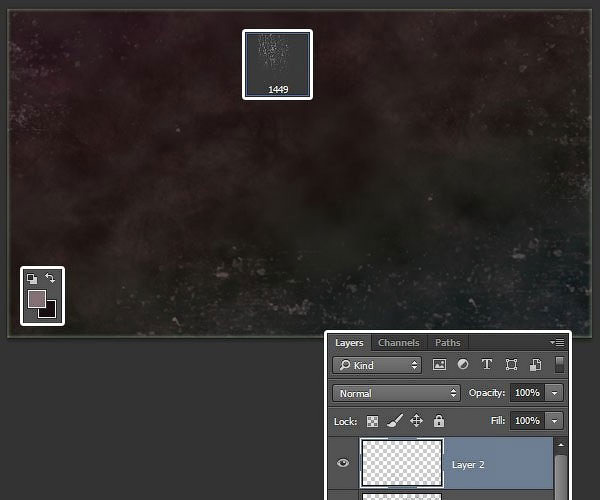This screenshot has width=600, height=500.
Task: Open the background color picker swatch
Action: [50, 312]
